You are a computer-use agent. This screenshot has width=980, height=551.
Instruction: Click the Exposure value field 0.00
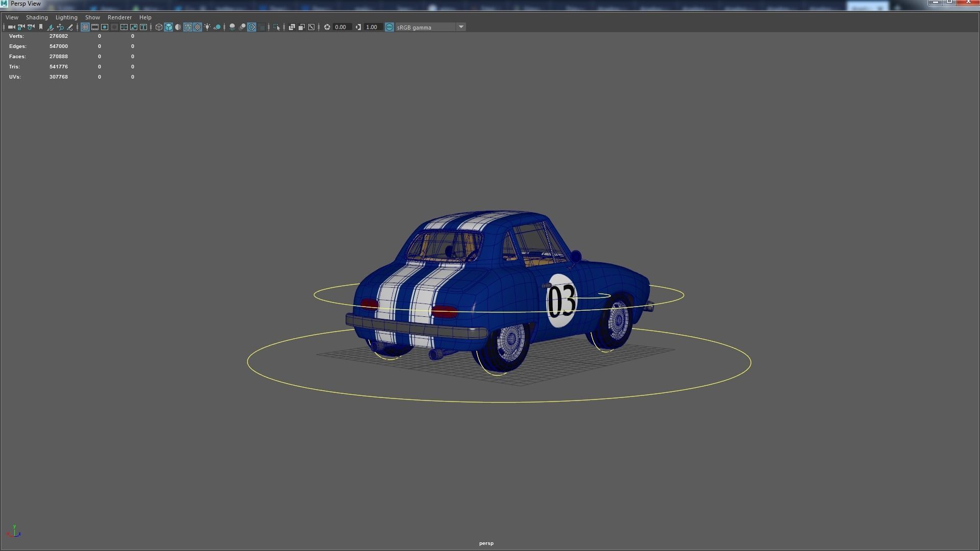coord(342,27)
